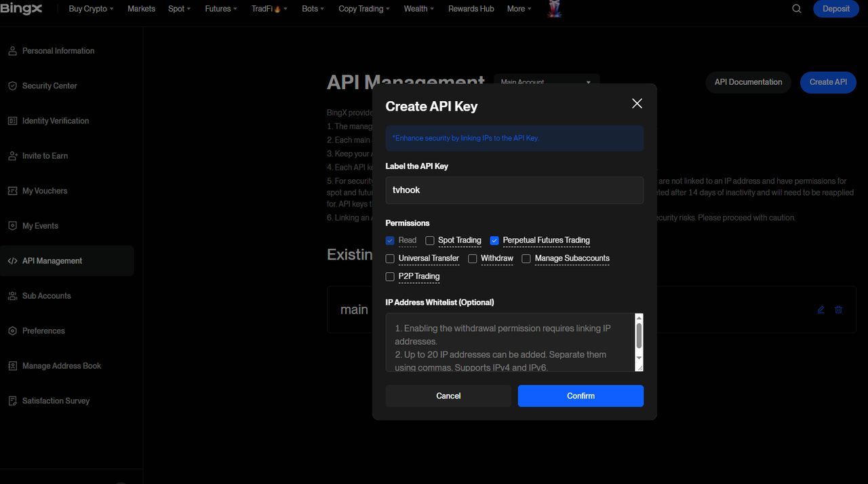Click the Identity Verification sidebar icon
The width and height of the screenshot is (868, 484).
point(12,121)
